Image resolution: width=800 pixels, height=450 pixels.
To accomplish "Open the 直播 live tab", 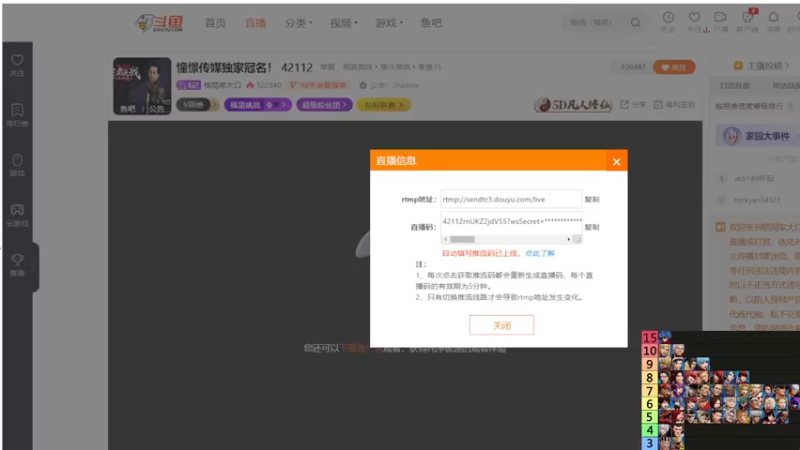I will point(255,23).
